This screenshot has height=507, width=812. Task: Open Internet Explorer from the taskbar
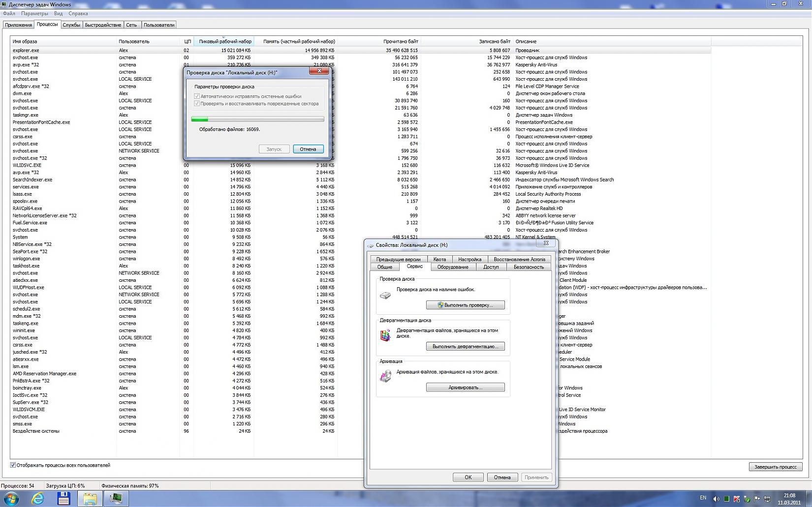38,498
